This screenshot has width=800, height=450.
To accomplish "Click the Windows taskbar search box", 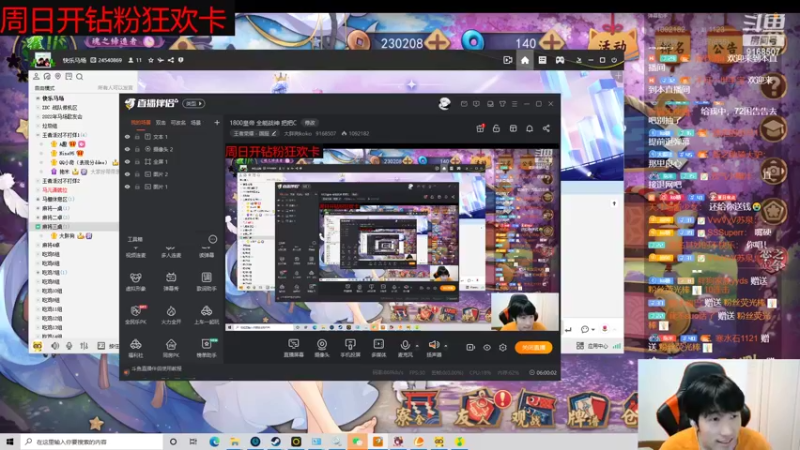I will pos(92,441).
